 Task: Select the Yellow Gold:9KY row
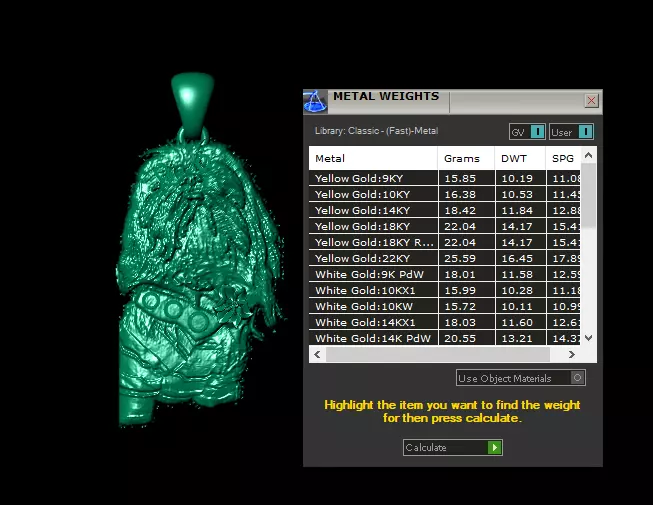(444, 178)
